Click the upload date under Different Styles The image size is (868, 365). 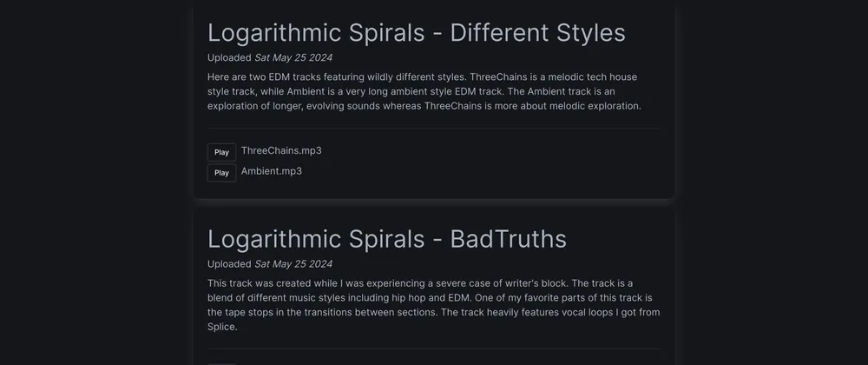tap(293, 58)
